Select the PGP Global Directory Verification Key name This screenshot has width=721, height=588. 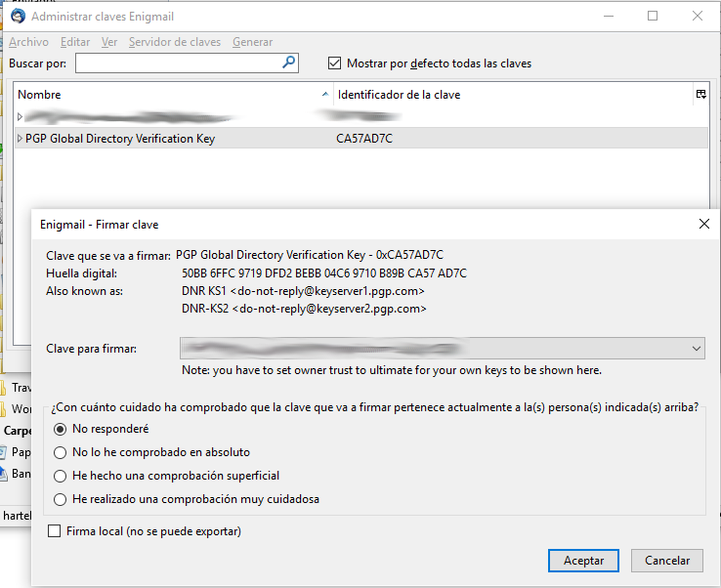coord(120,139)
